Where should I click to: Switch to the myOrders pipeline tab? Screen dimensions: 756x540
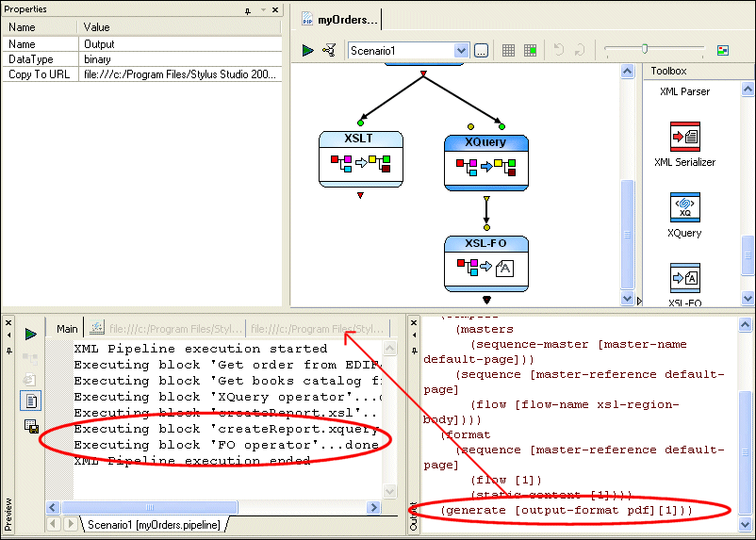[x=340, y=20]
